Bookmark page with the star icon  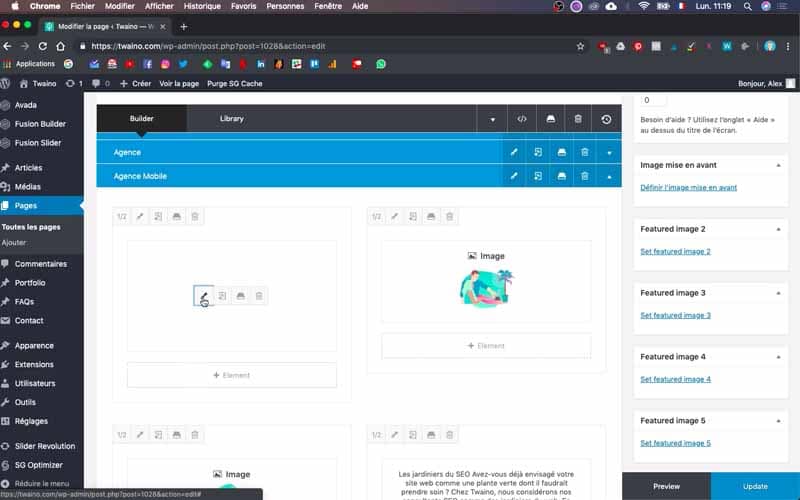click(x=580, y=46)
